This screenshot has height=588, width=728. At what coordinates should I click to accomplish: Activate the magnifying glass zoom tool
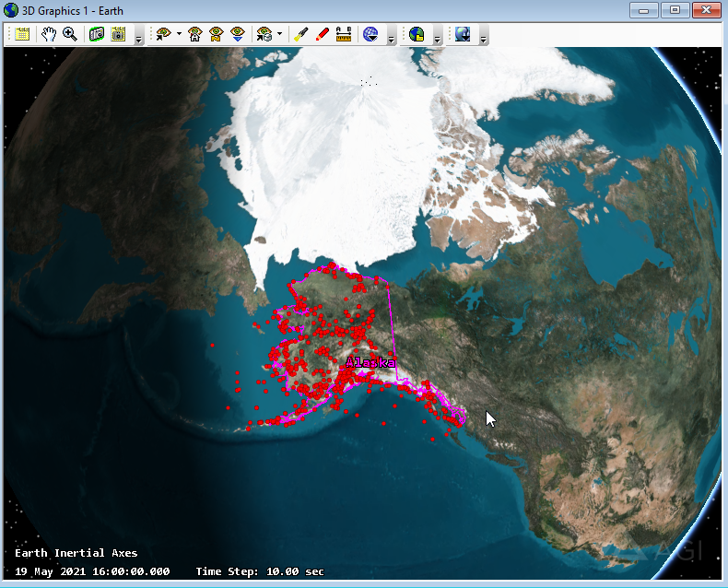pyautogui.click(x=70, y=34)
